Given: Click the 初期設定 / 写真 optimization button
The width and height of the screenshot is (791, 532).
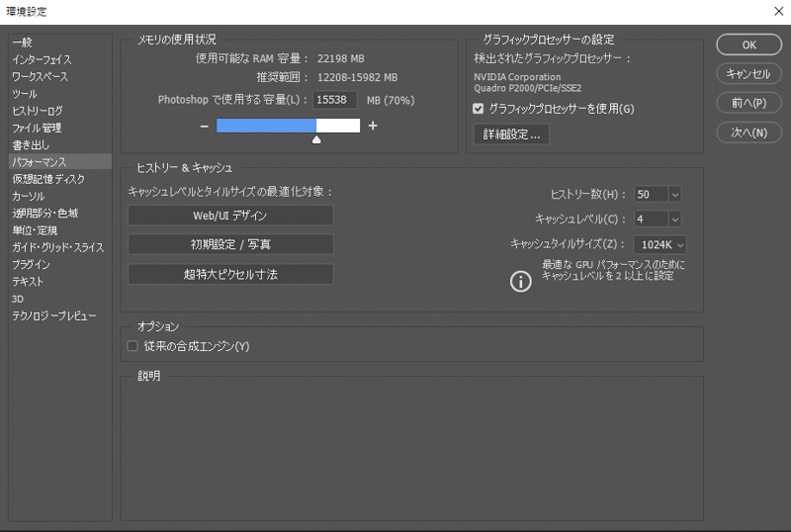Looking at the screenshot, I should [230, 245].
